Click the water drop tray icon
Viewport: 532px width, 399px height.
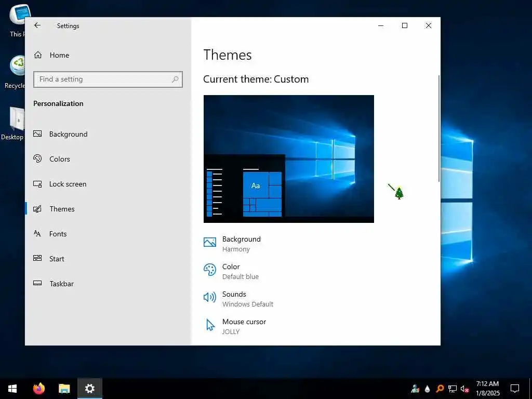point(428,389)
